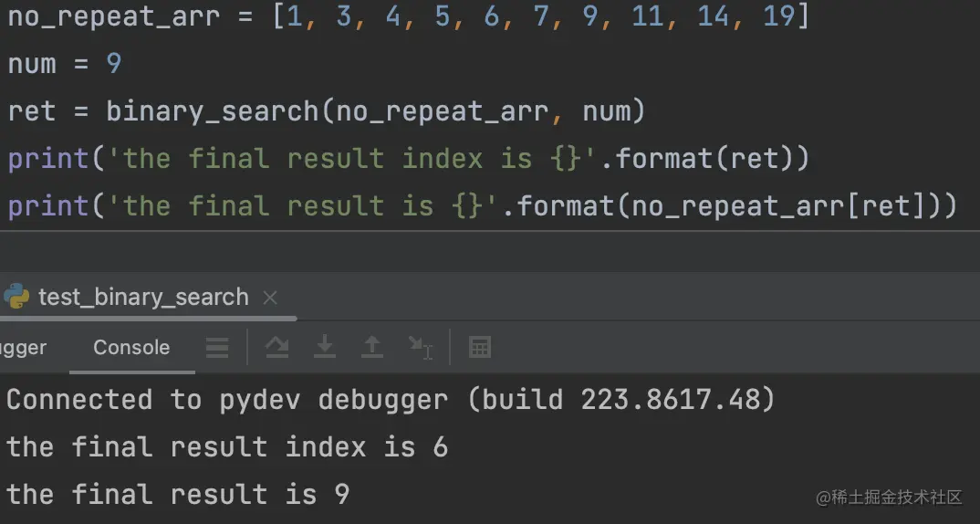Close the test_binary_search tab
Viewport: 980px width, 524px height.
point(270,298)
